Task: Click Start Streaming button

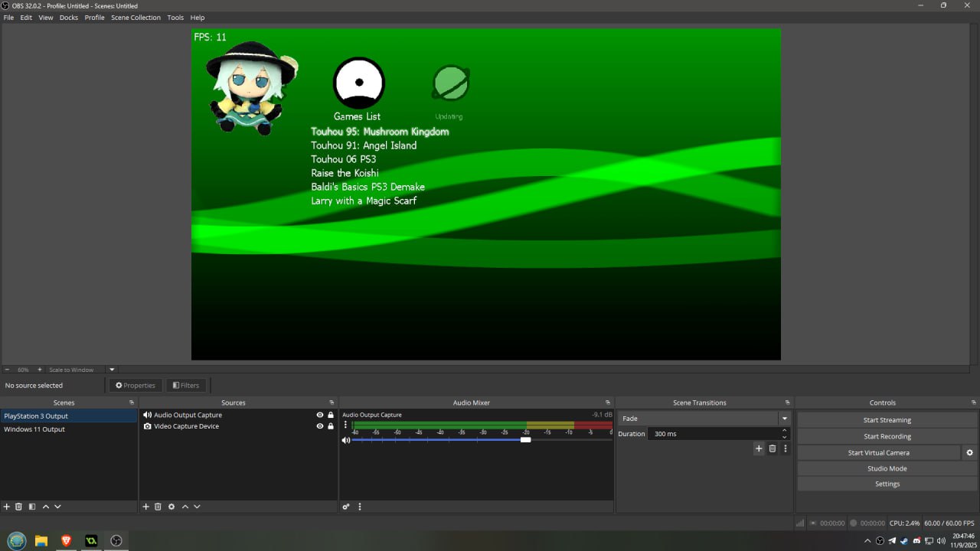Action: point(887,420)
